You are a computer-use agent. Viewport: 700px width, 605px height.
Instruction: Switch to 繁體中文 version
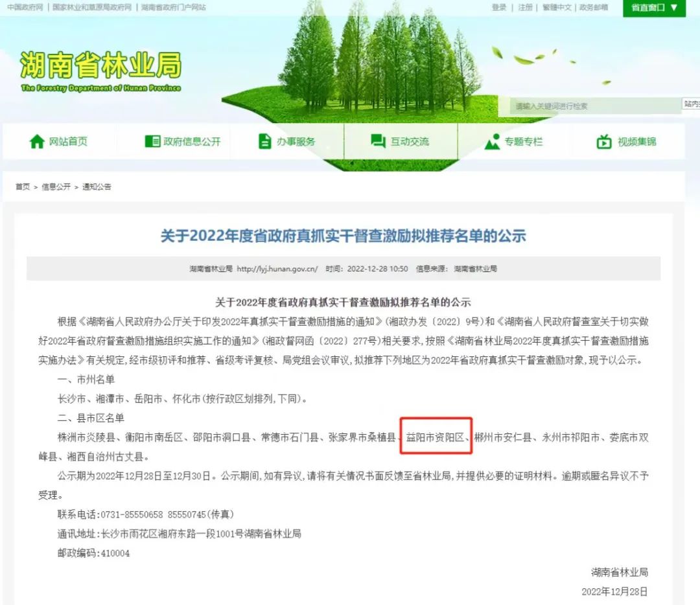pyautogui.click(x=557, y=8)
